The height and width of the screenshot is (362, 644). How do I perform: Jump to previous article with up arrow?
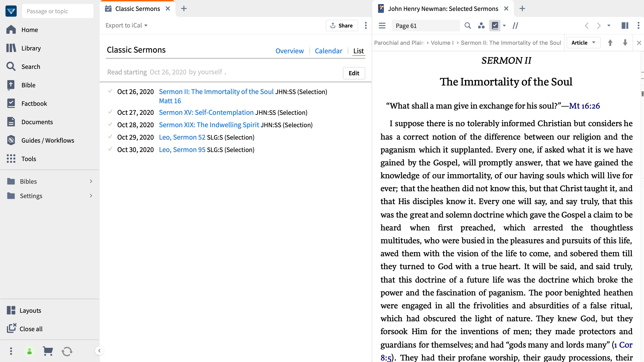tap(610, 43)
